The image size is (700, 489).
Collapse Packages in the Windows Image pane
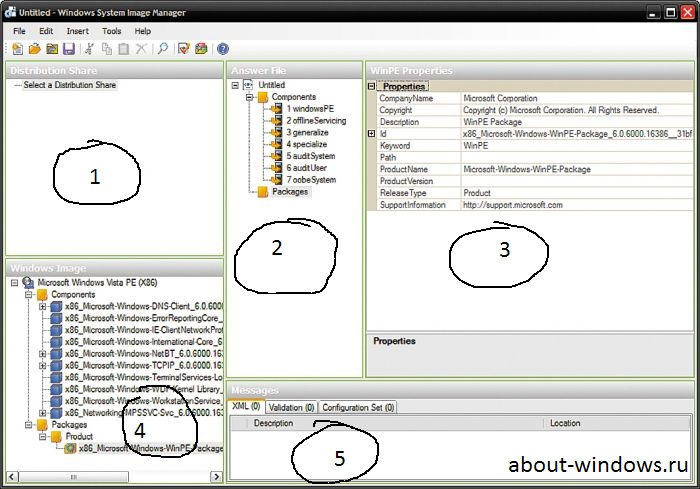click(x=29, y=425)
